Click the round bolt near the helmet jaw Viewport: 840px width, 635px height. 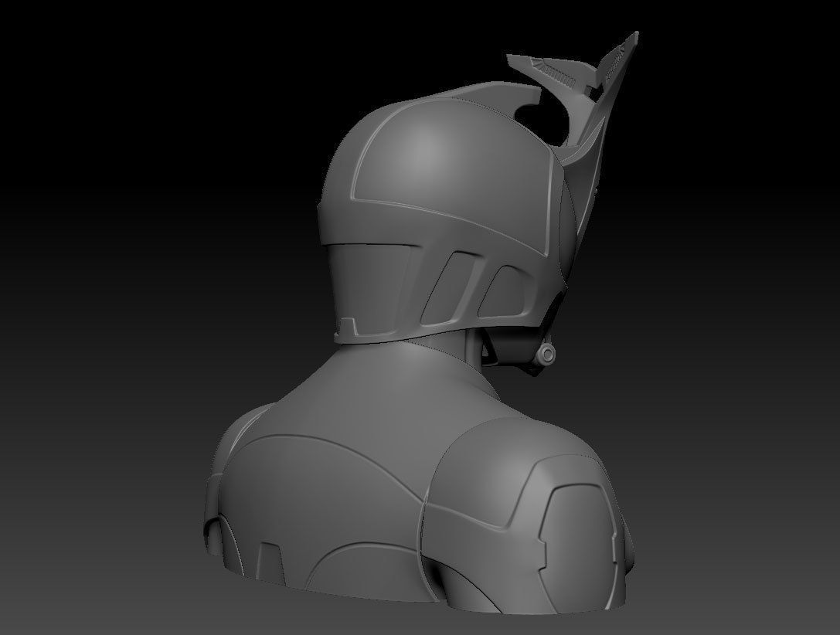pos(547,354)
